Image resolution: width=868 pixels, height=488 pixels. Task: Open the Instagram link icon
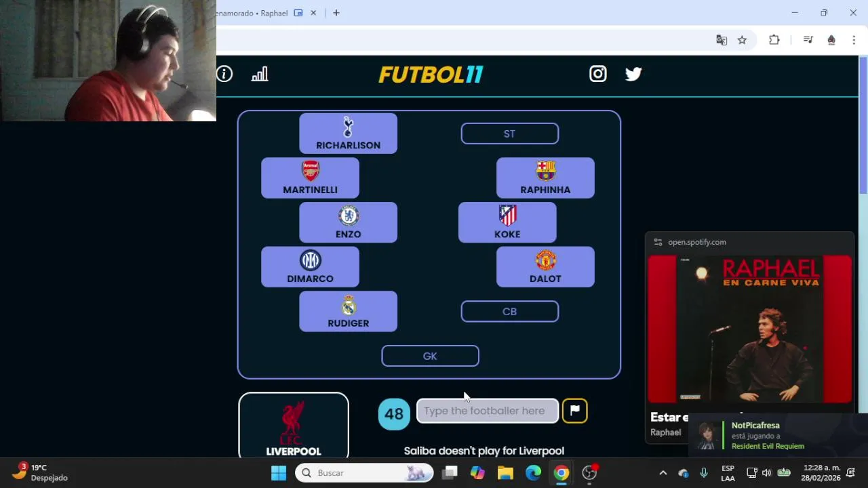coord(597,74)
